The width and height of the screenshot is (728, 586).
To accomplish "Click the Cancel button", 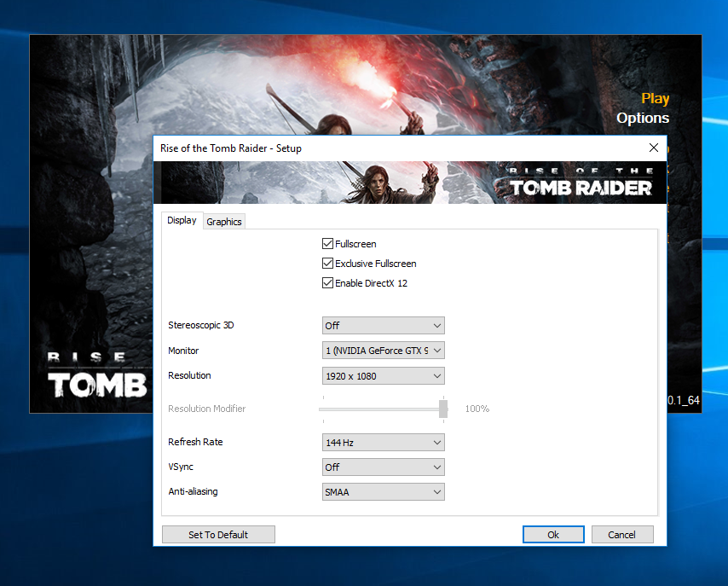I will point(622,535).
